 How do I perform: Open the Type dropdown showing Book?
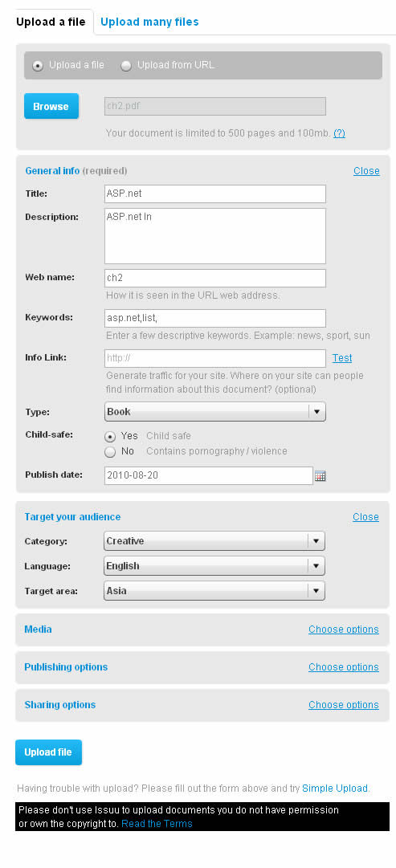click(x=215, y=412)
